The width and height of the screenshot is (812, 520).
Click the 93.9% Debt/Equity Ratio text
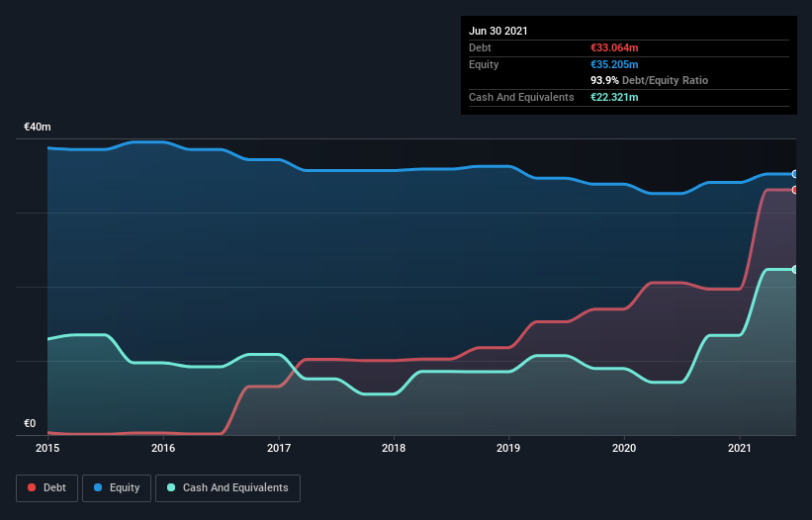pyautogui.click(x=650, y=81)
